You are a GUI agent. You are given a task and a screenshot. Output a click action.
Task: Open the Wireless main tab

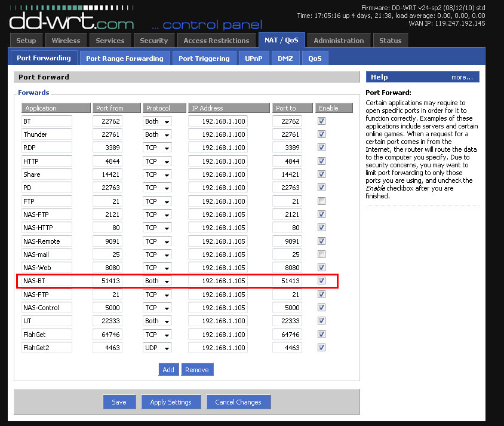66,41
